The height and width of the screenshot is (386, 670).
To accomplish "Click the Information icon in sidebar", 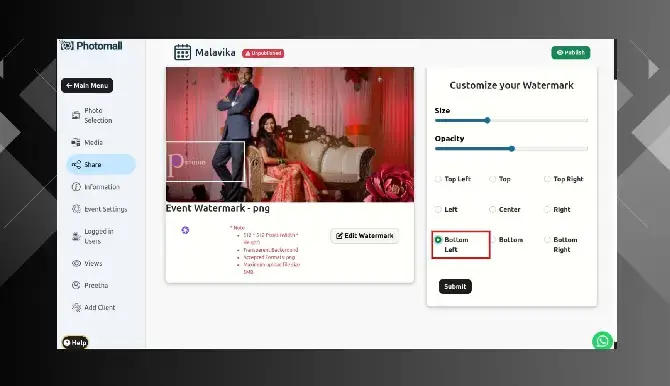I will [x=76, y=187].
